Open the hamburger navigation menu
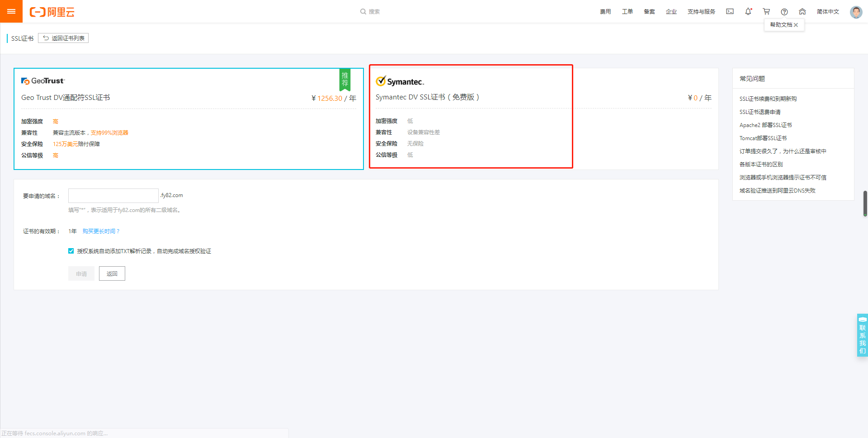 11,11
